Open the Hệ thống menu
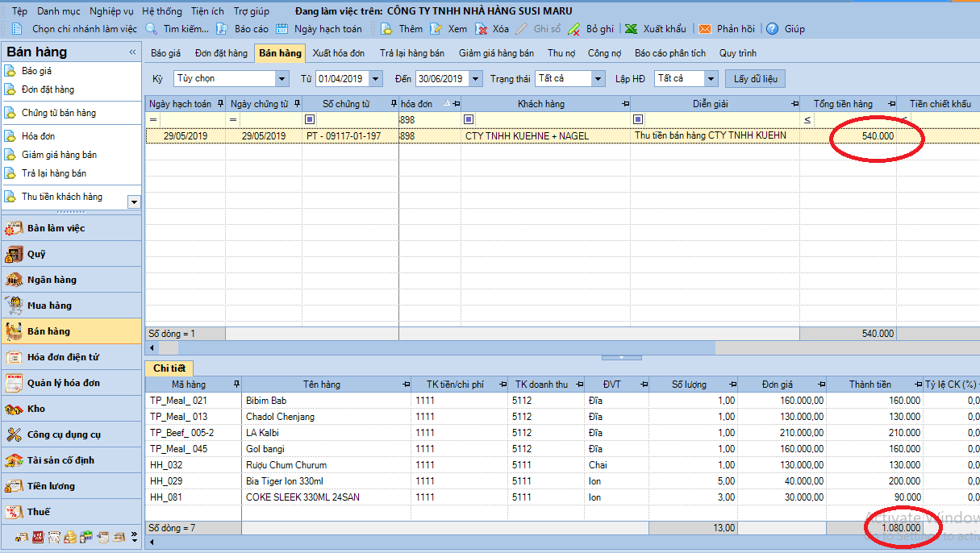The height and width of the screenshot is (553, 980). (x=162, y=11)
